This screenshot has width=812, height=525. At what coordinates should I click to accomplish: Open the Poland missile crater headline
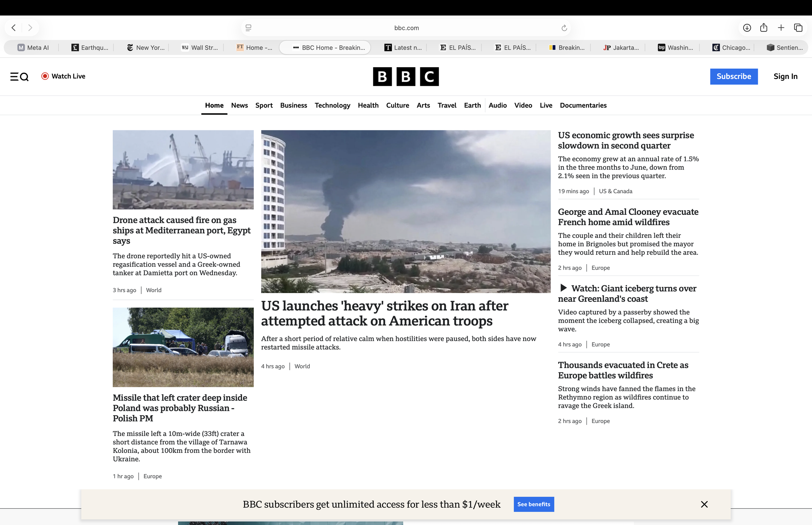tap(180, 408)
